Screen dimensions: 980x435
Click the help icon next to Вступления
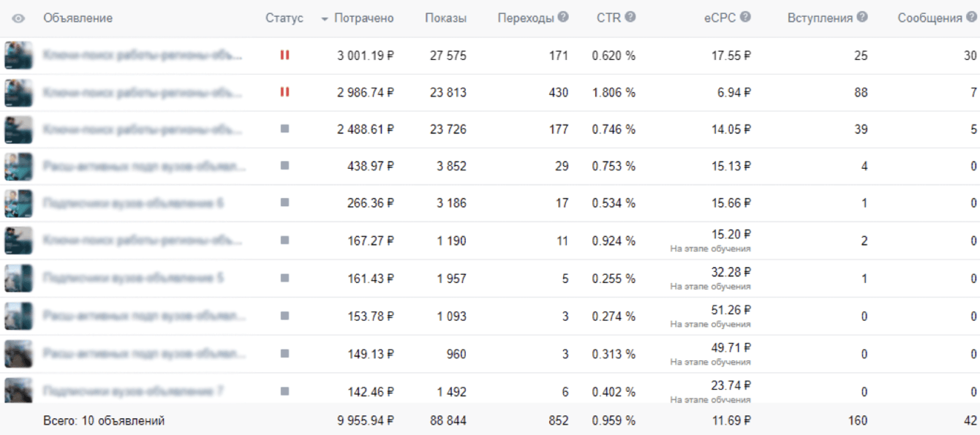[x=862, y=18]
